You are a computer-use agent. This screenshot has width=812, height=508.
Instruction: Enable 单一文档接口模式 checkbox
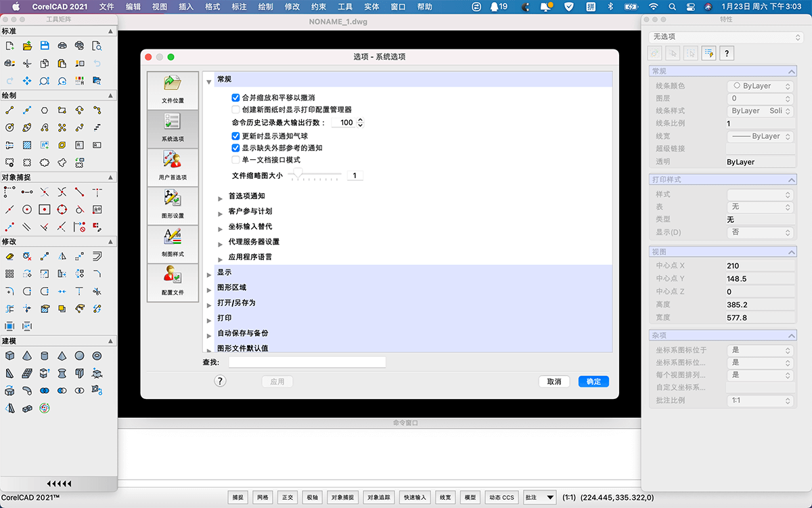tap(235, 160)
